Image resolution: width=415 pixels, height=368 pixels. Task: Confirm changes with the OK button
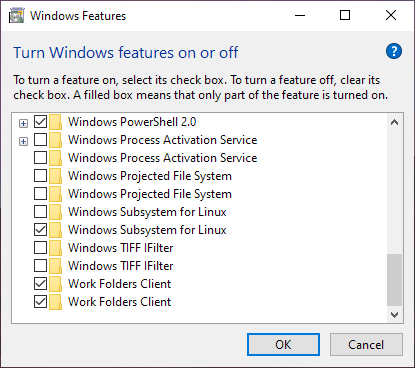[283, 345]
